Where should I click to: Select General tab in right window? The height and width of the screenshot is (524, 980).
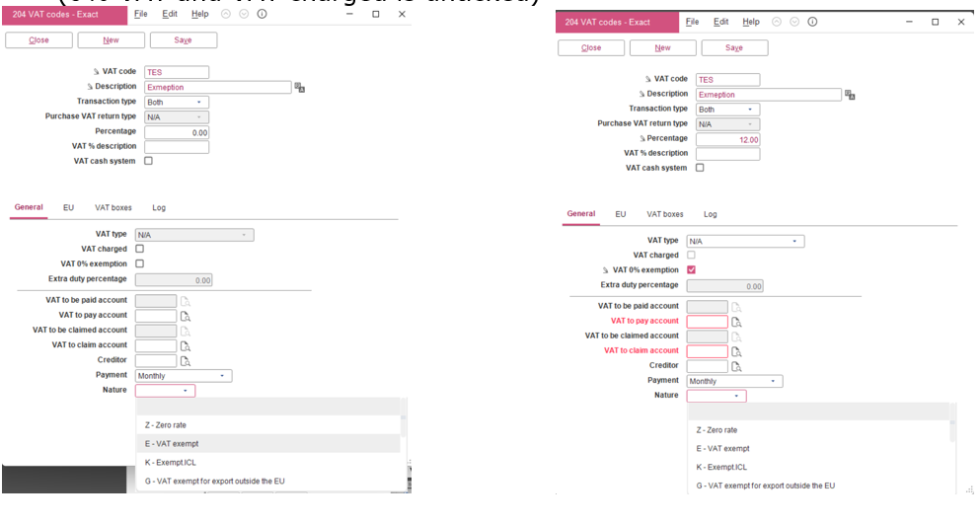[581, 214]
